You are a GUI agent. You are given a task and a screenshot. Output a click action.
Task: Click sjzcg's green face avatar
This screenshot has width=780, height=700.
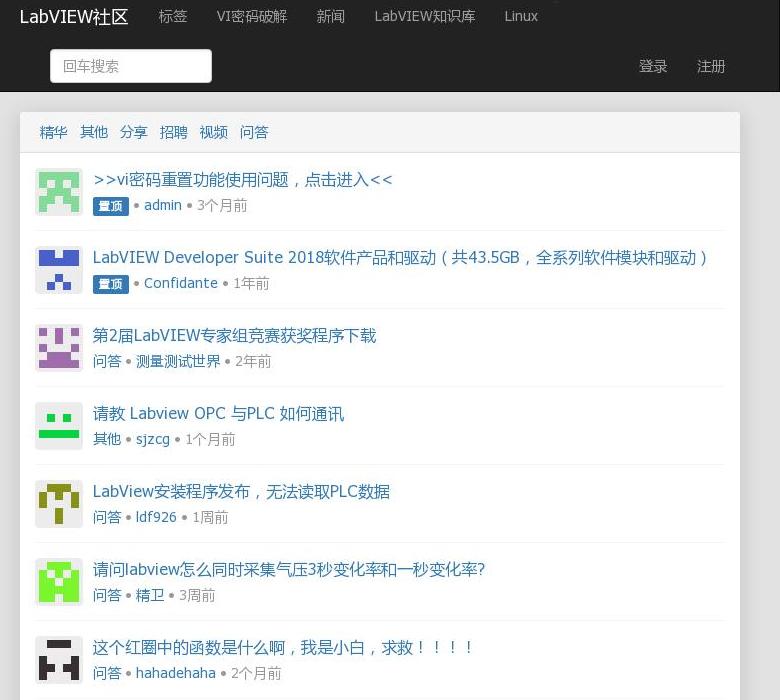(59, 426)
